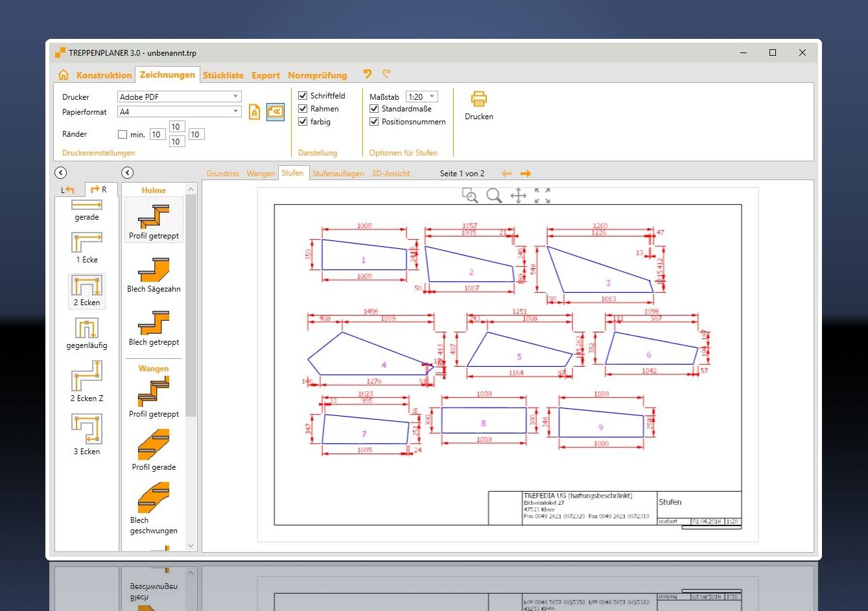Click the Druckereinstellungen group label
Image resolution: width=868 pixels, height=611 pixels.
99,153
